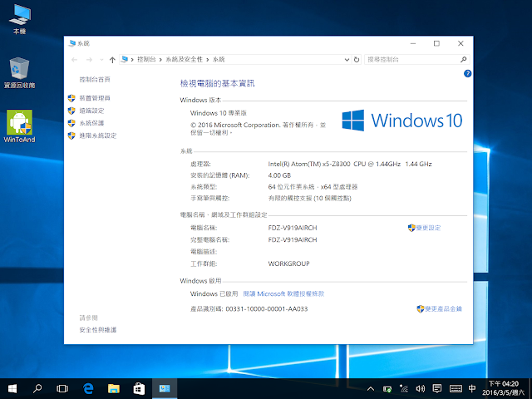532x399 pixels.
Task: Click the Back navigation arrow
Action: (74, 60)
